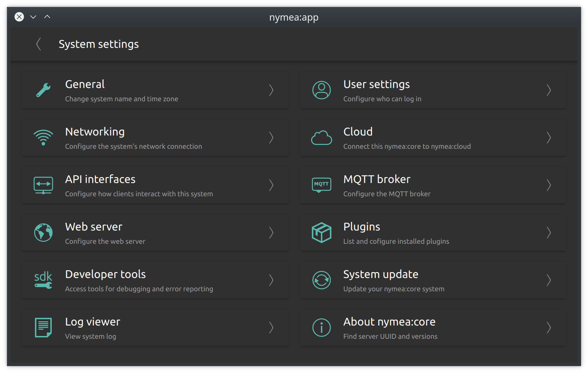588x373 pixels.
Task: Click 'Configure the system's network connection' text
Action: 134,146
